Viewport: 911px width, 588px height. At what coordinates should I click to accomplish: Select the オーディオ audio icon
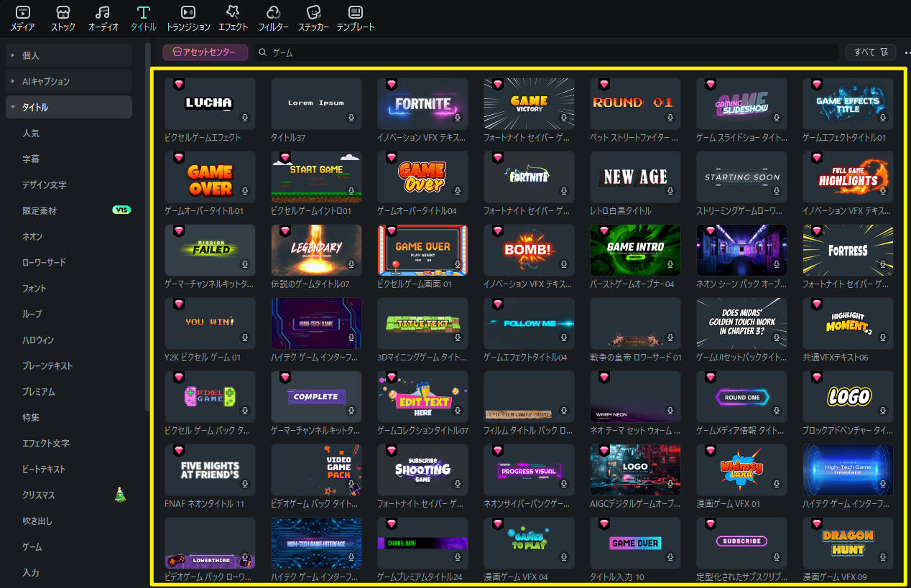click(x=103, y=13)
